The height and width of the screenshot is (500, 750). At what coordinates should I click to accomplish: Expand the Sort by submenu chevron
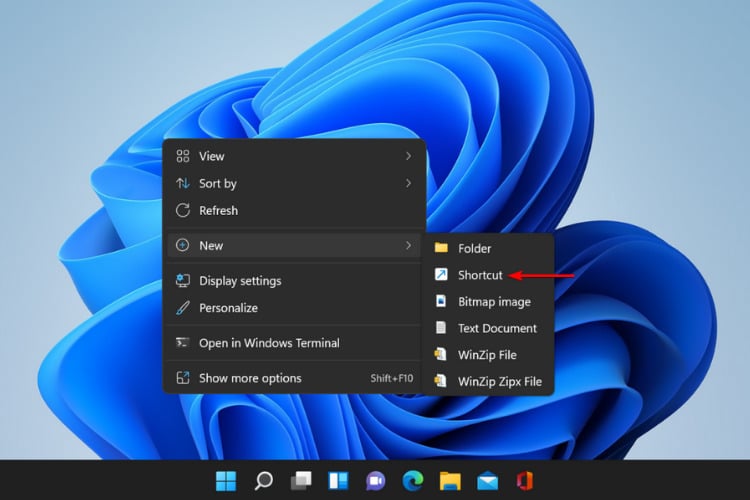[x=408, y=183]
